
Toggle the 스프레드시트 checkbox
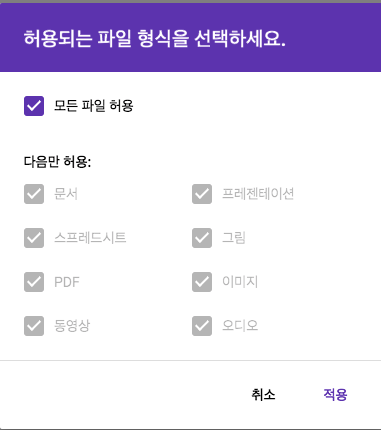[34, 238]
